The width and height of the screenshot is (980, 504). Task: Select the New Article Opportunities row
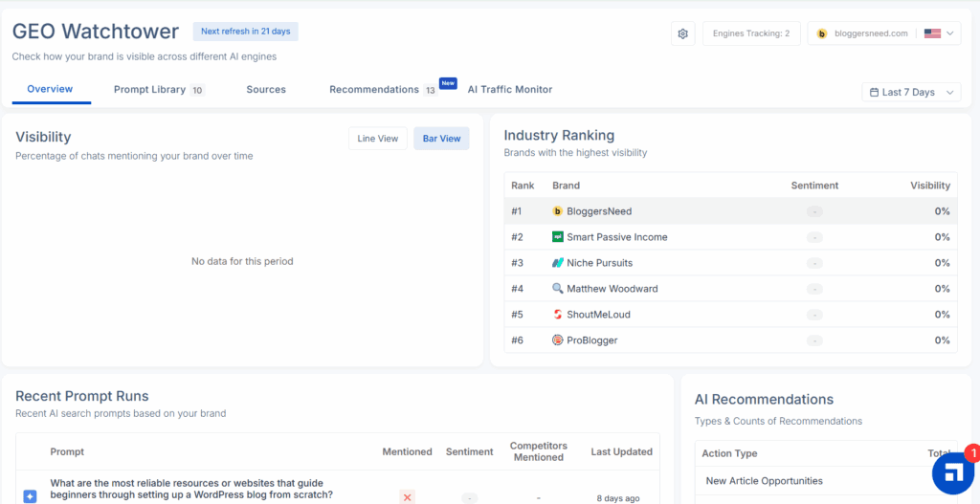coord(763,481)
